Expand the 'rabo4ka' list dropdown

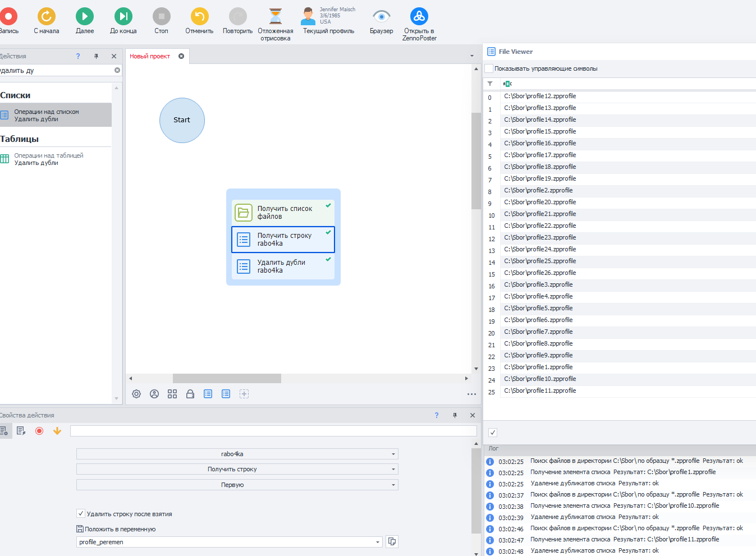click(393, 454)
